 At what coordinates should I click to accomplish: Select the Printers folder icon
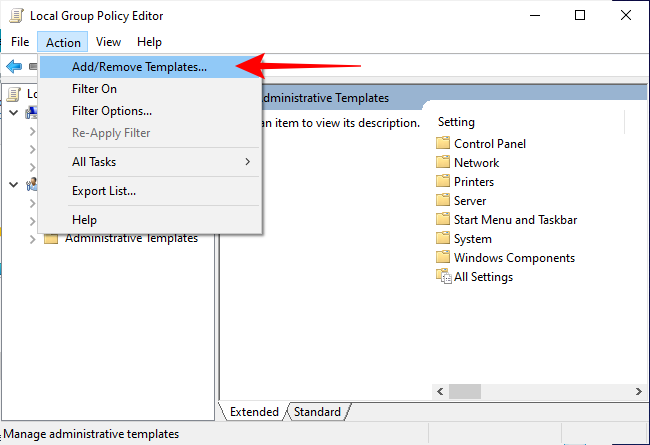point(443,181)
